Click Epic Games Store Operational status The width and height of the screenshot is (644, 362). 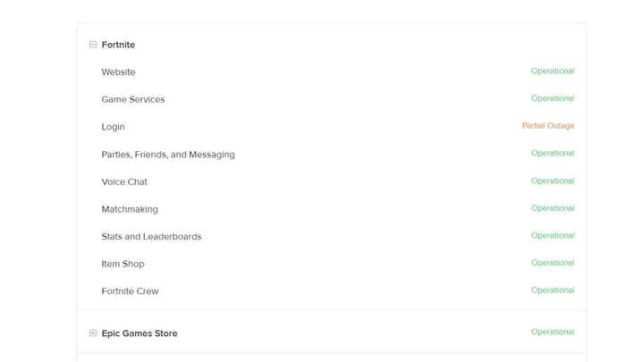point(553,333)
